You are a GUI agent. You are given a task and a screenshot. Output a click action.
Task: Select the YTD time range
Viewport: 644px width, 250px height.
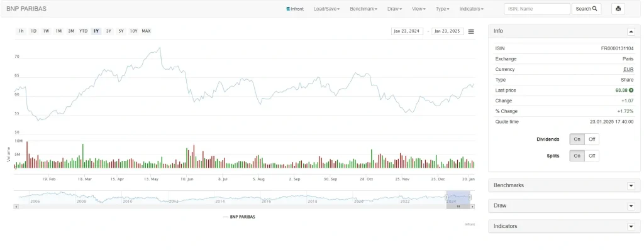(x=84, y=31)
